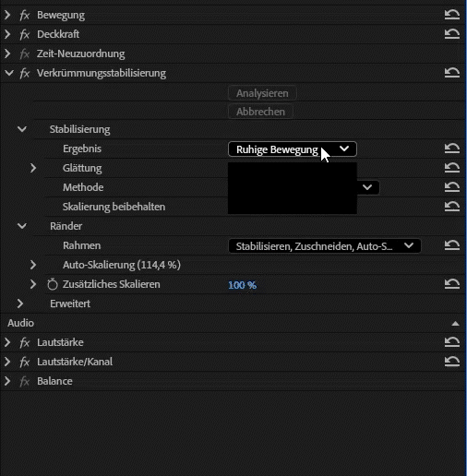Click the Skalierung beibehalten label
The height and width of the screenshot is (476, 467).
coord(114,207)
